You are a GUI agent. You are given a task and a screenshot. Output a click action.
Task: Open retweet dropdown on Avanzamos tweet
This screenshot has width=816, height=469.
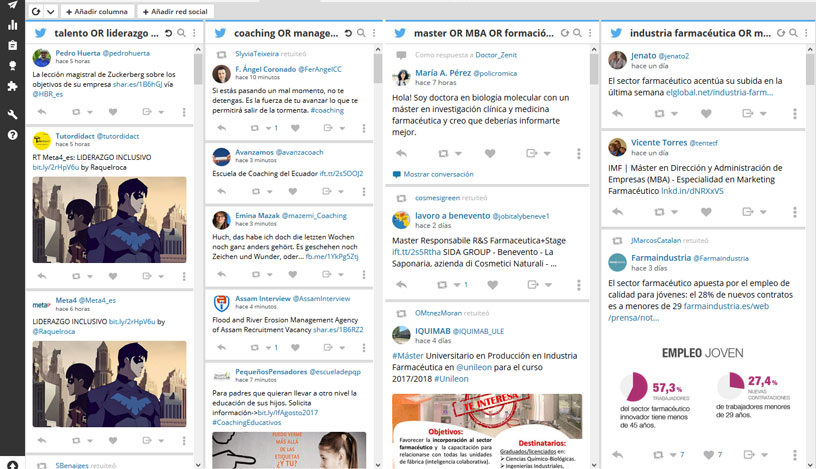(x=270, y=192)
